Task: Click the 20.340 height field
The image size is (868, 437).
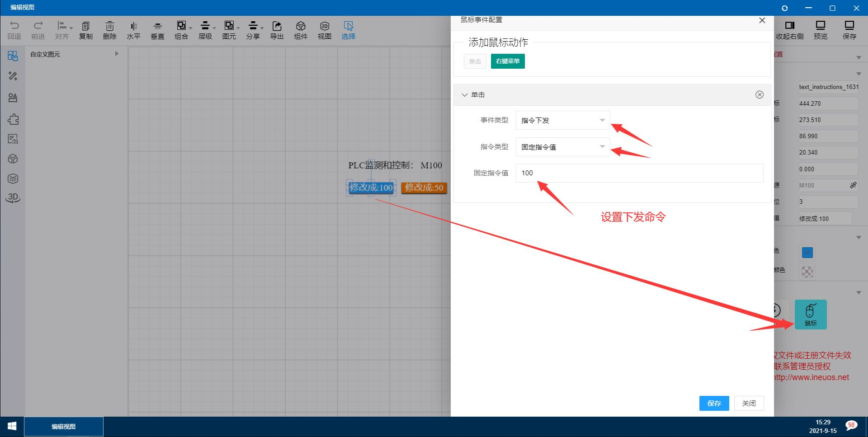Action: pos(828,152)
